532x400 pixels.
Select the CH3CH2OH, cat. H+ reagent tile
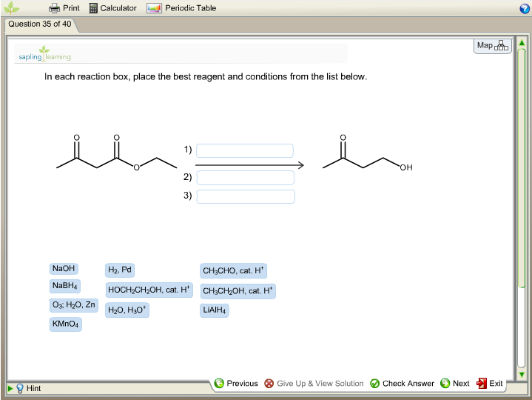[238, 291]
